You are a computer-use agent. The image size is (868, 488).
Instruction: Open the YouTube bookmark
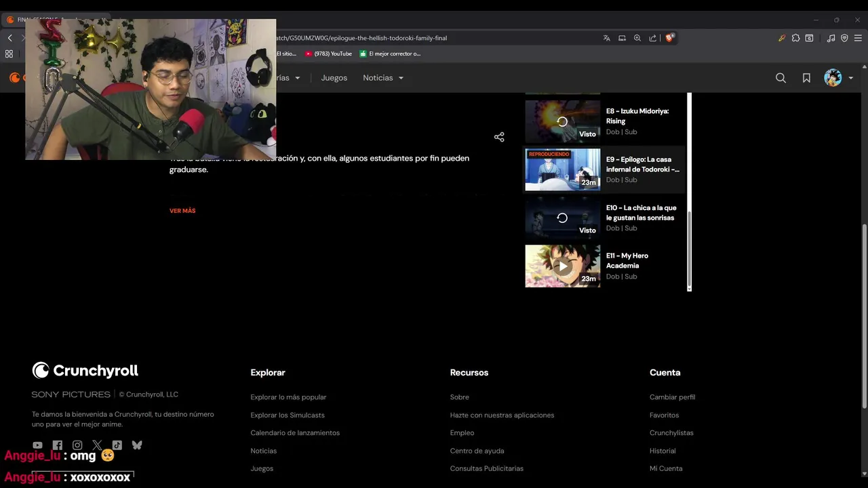coord(328,54)
